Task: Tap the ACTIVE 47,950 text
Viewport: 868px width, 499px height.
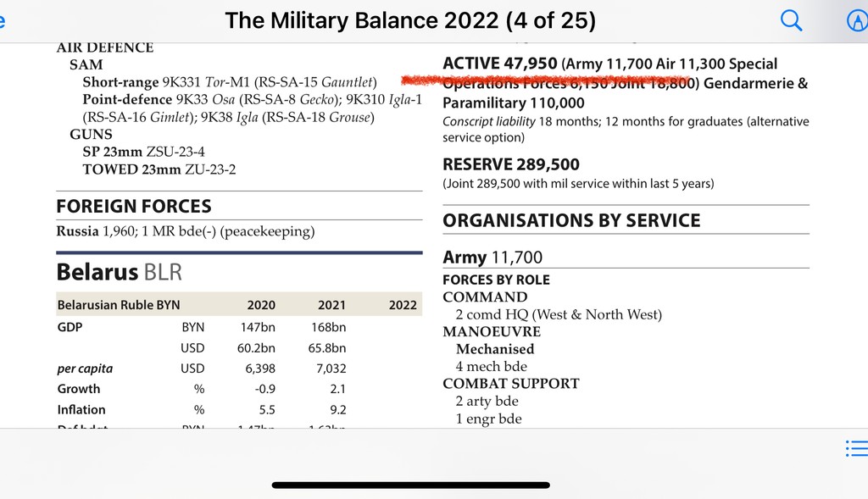Action: (500, 64)
